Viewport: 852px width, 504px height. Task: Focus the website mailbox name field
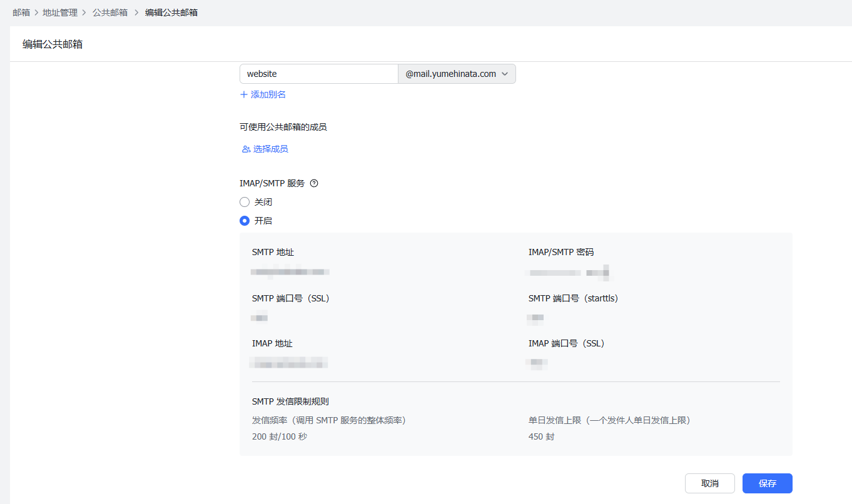(x=318, y=74)
